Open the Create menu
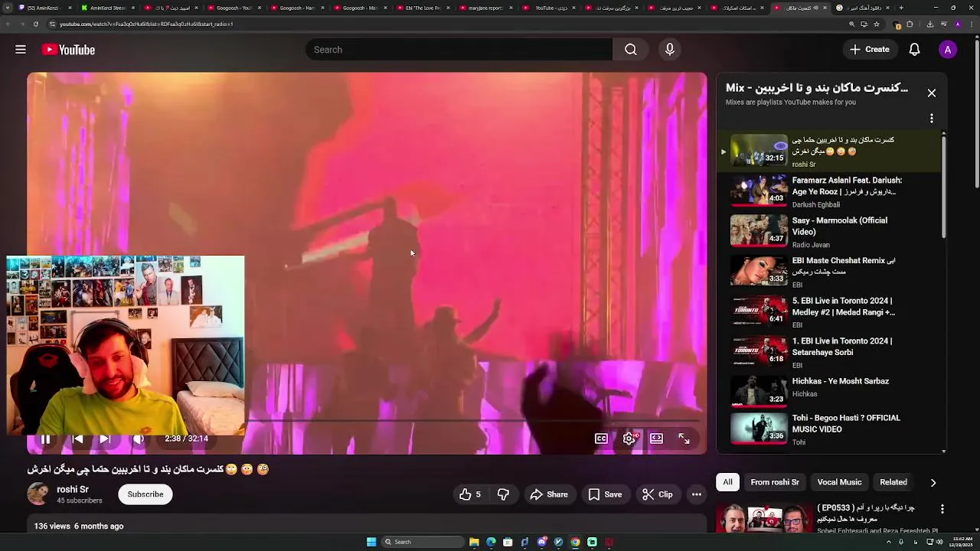 869,50
